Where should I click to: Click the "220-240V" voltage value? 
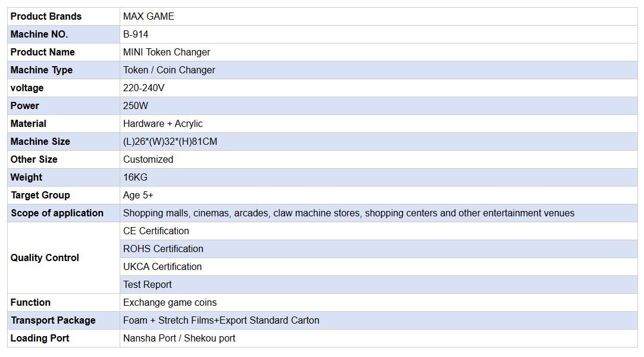(143, 88)
